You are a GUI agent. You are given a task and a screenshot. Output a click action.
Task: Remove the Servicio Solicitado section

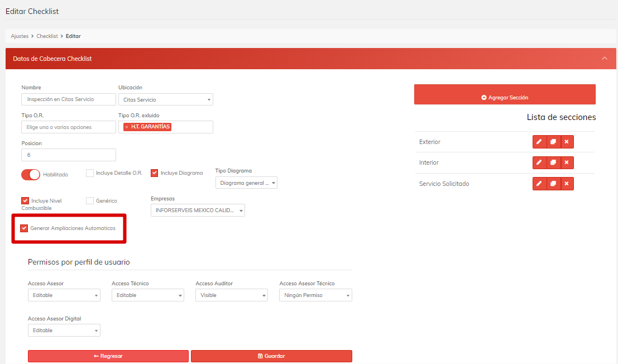click(x=567, y=184)
